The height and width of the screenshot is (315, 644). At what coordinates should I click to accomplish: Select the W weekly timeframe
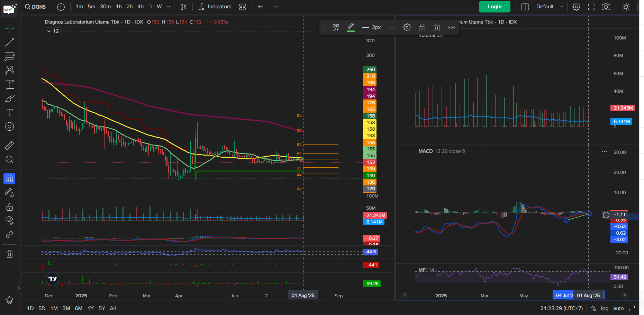point(159,7)
